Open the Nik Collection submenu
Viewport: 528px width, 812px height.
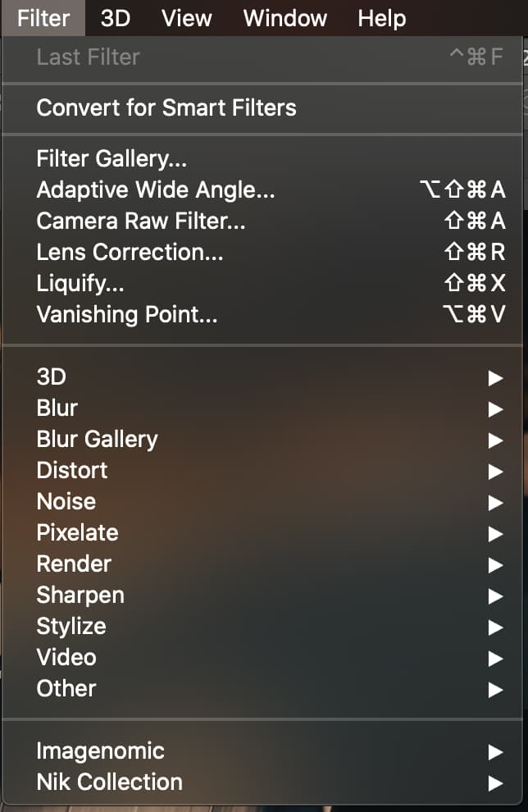[262, 782]
